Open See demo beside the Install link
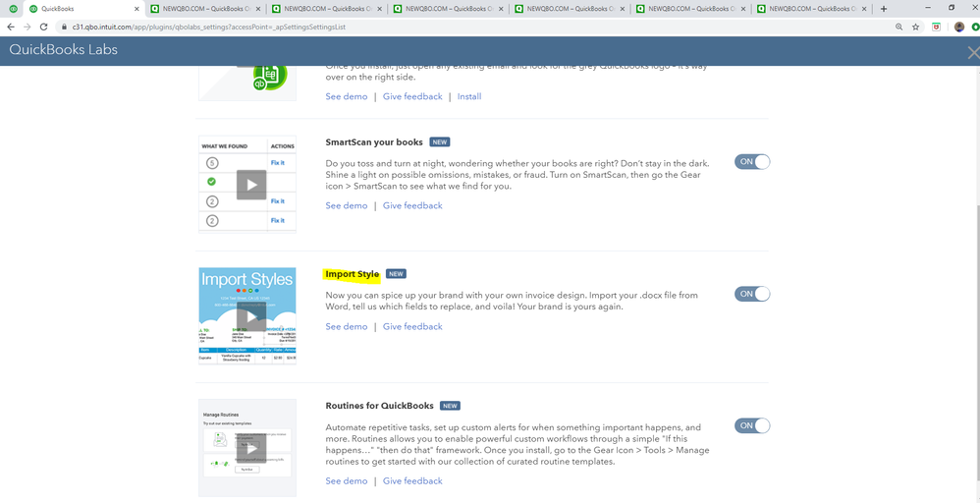Viewport: 980px width, 503px height. (x=347, y=96)
